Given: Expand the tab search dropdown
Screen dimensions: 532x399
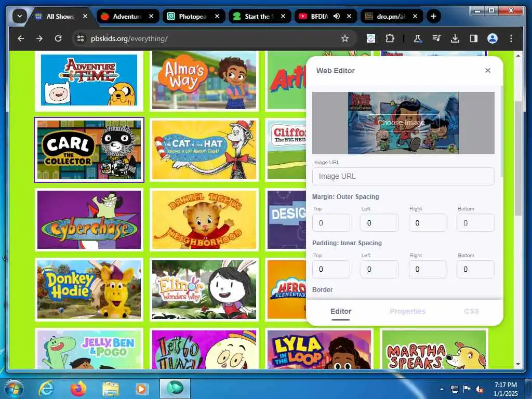Looking at the screenshot, I should (x=20, y=16).
